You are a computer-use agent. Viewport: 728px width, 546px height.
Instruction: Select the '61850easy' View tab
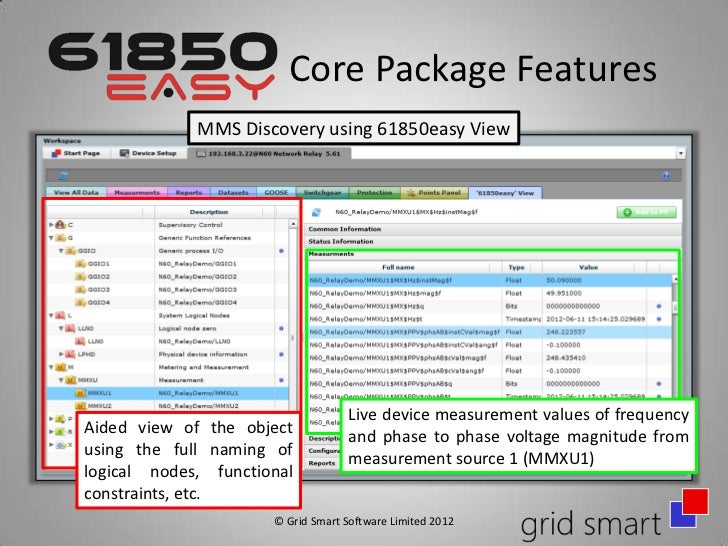click(x=505, y=193)
